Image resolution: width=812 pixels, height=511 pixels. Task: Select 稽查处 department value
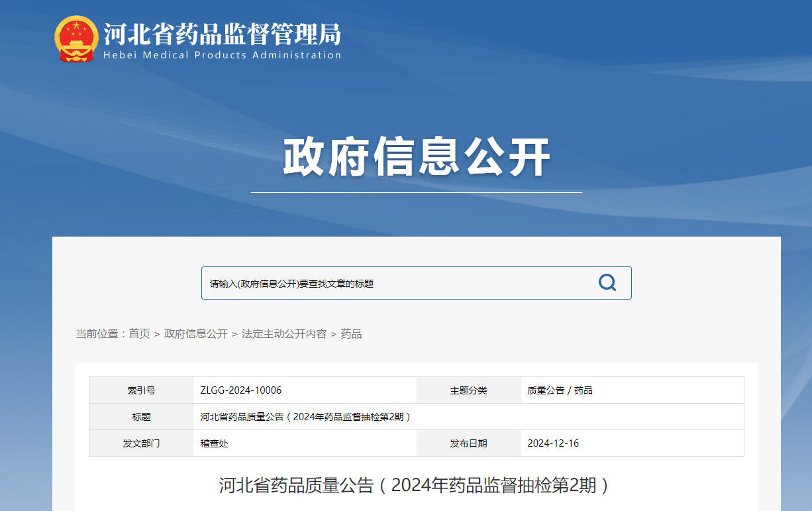click(x=215, y=443)
